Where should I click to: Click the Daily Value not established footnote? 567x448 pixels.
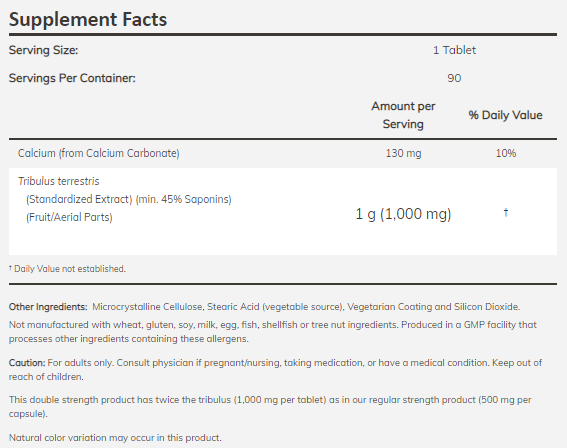click(67, 269)
